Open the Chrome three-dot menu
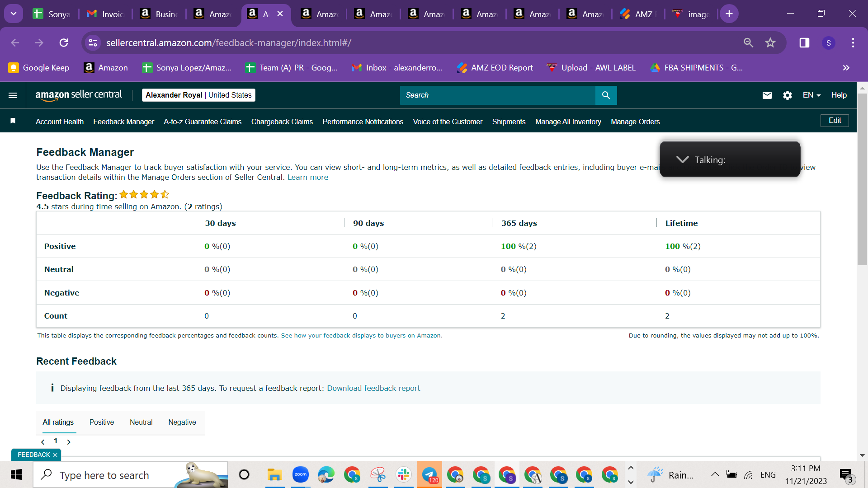Screen dimensions: 868x488 click(853, 42)
